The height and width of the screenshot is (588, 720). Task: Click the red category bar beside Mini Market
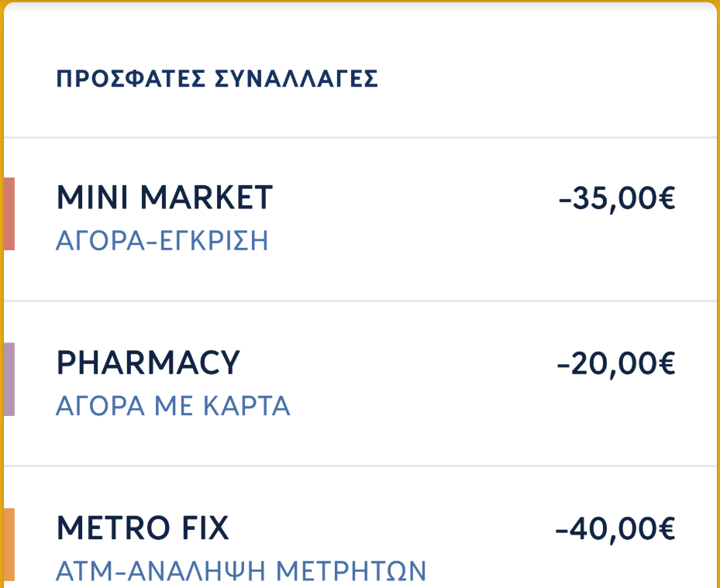9,214
